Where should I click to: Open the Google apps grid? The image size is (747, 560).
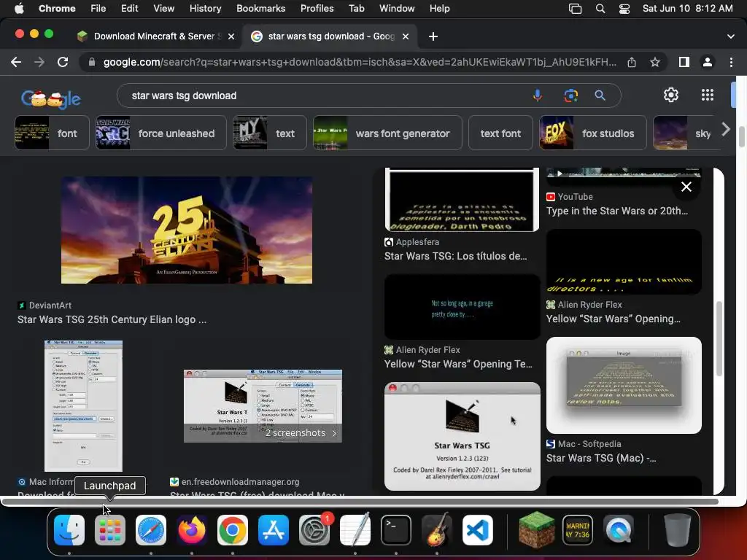tap(708, 95)
